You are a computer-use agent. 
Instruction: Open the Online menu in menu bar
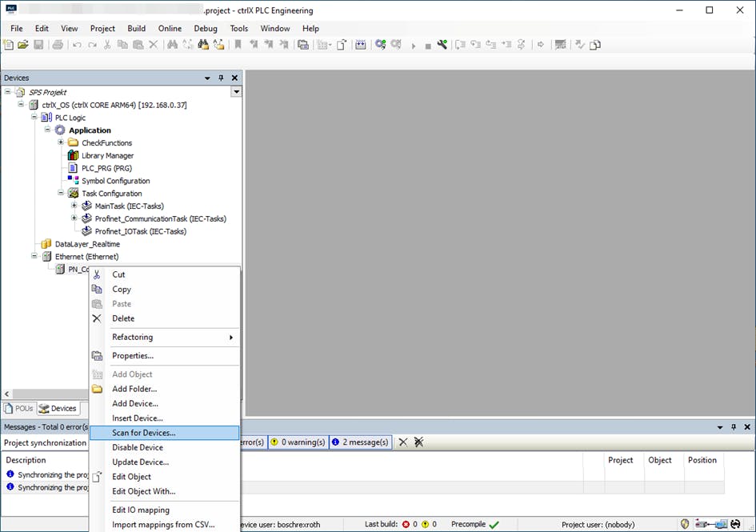(170, 29)
